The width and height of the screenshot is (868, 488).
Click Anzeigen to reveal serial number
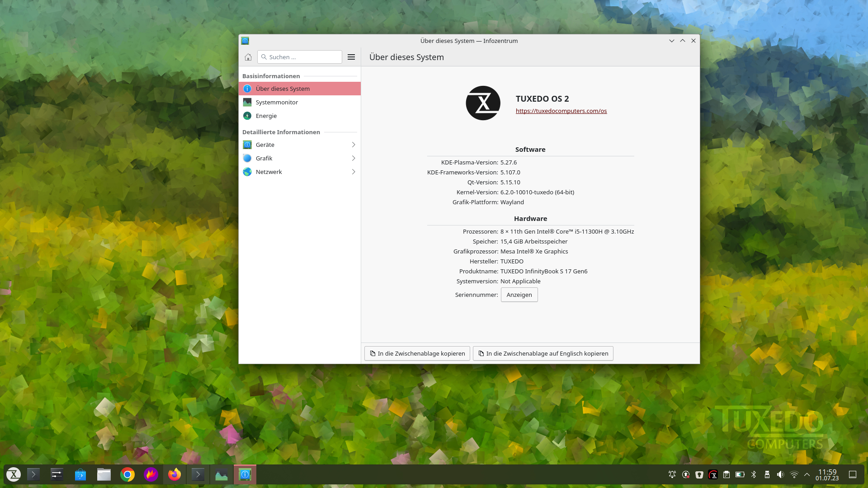(x=519, y=295)
